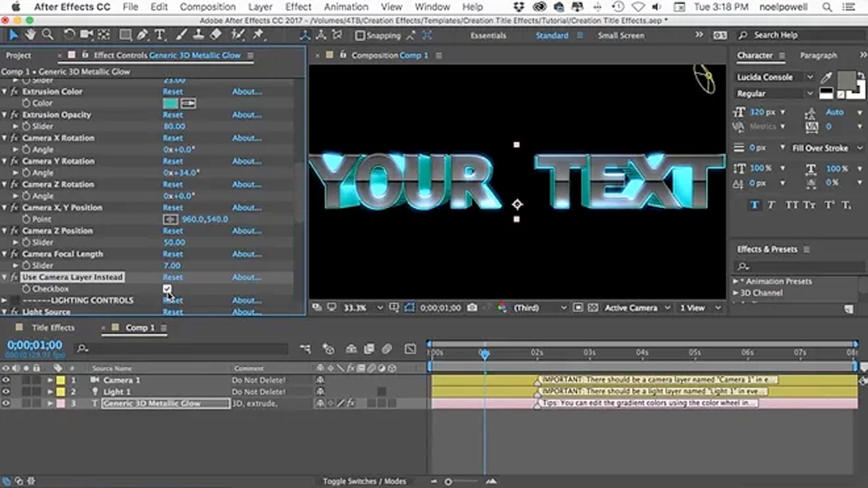Viewport: 868px width, 488px height.
Task: Pick the Pen tool
Action: pyautogui.click(x=143, y=35)
